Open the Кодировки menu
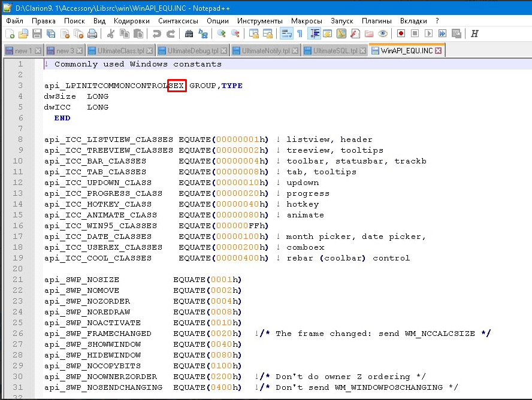532x400 pixels. [x=131, y=20]
